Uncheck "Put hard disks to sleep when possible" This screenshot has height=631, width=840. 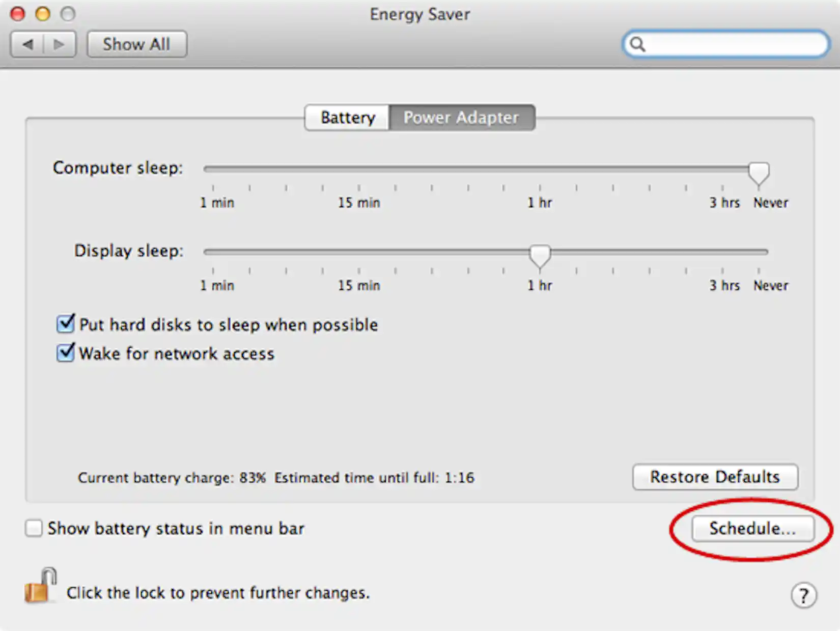pos(65,324)
